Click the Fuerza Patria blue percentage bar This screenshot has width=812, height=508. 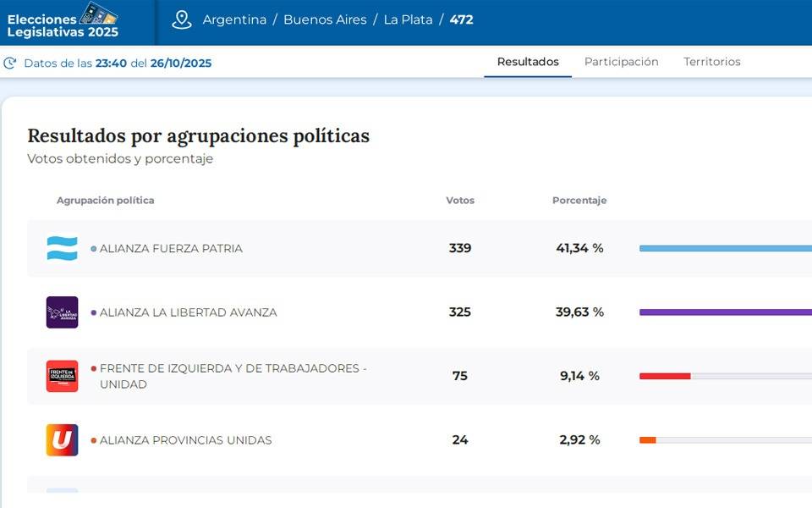click(725, 248)
